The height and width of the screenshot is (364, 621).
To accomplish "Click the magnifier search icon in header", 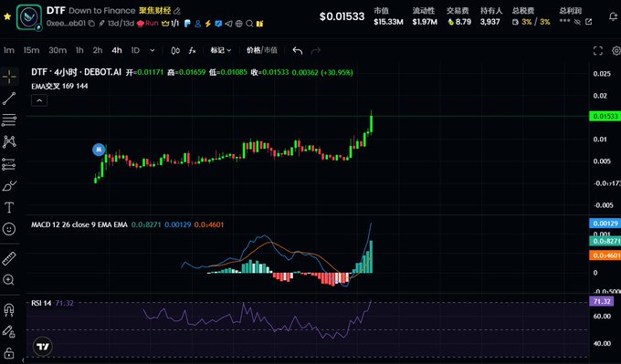I will 249,24.
